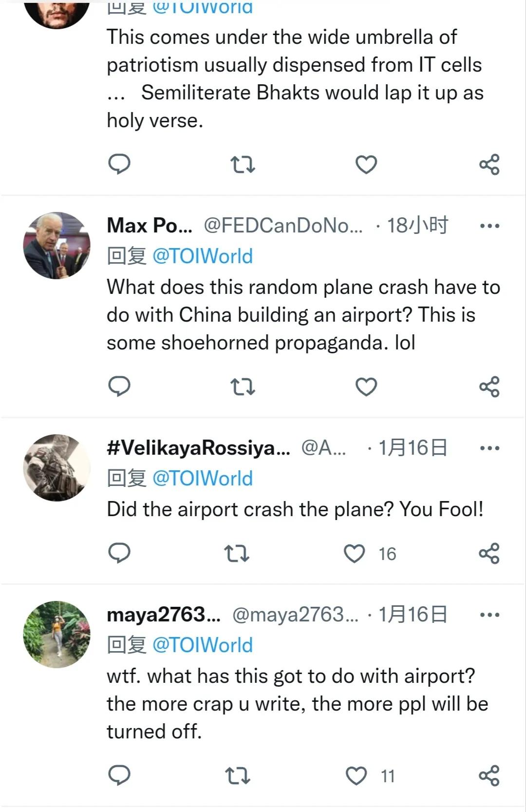Reply to maya2763's tweet
Viewport: 526px width, 812px height.
119,775
